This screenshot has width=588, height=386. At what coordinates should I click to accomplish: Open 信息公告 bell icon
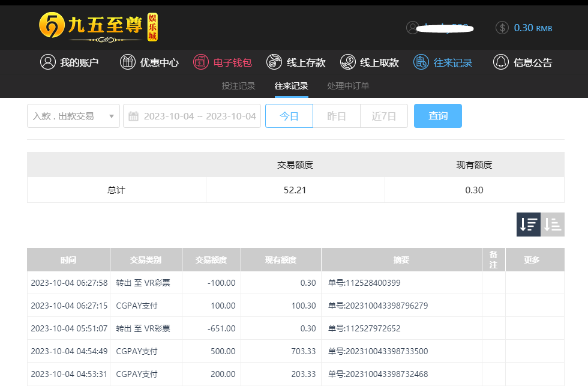click(501, 62)
